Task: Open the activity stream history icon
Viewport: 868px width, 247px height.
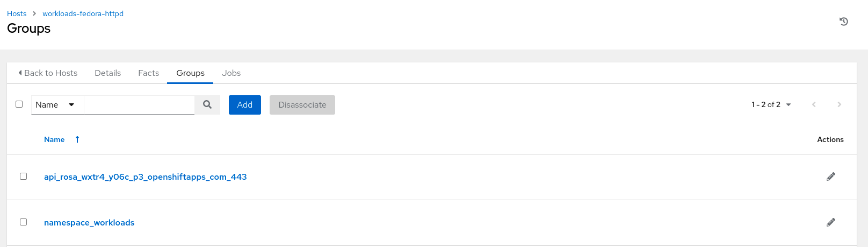Action: click(x=844, y=22)
